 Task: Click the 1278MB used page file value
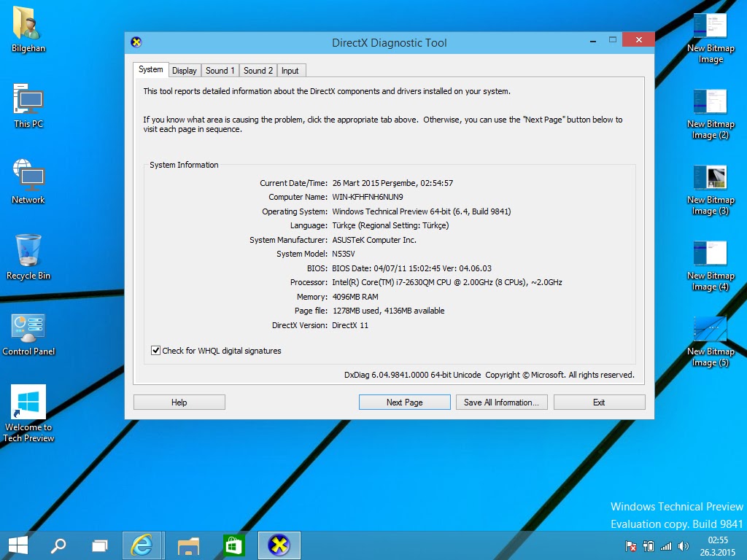(388, 311)
